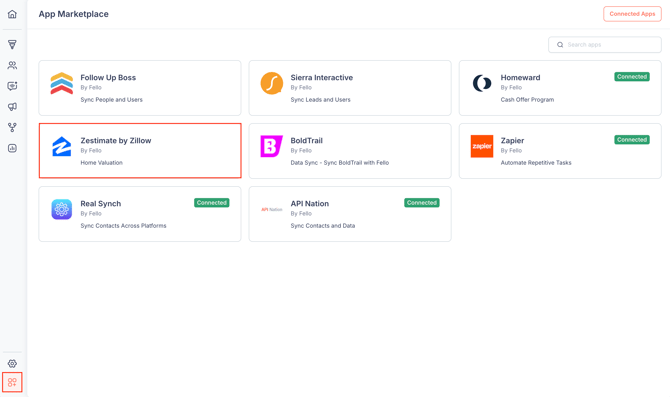Open the megaphone campaigns icon

[x=12, y=106]
